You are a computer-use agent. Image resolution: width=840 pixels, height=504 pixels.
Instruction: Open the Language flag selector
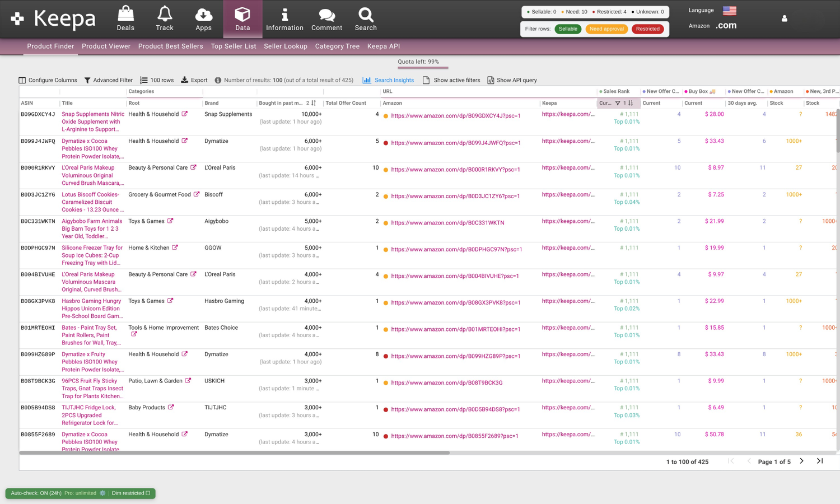pyautogui.click(x=729, y=11)
